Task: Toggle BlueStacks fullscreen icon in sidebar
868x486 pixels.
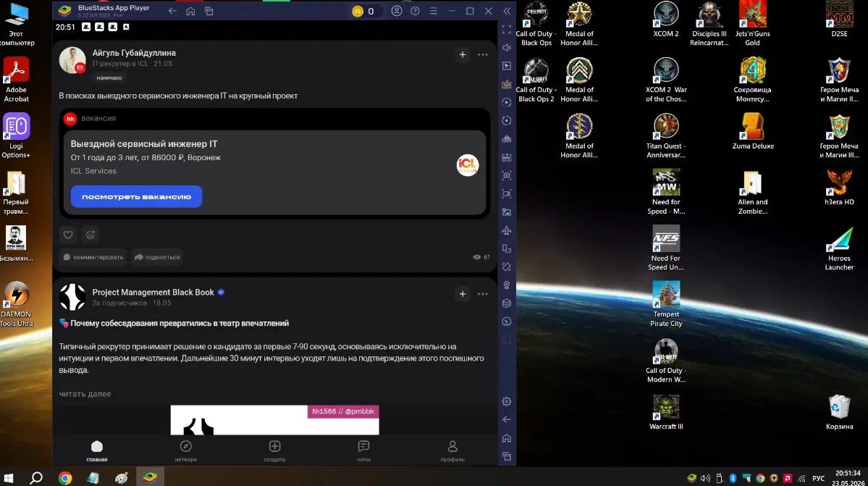Action: click(x=507, y=30)
